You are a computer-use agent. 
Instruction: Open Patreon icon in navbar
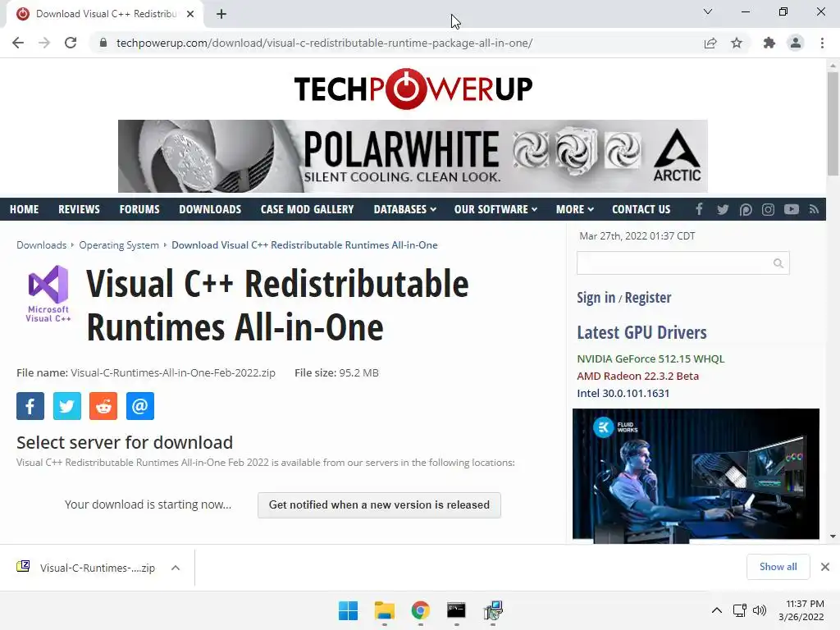[x=746, y=209]
